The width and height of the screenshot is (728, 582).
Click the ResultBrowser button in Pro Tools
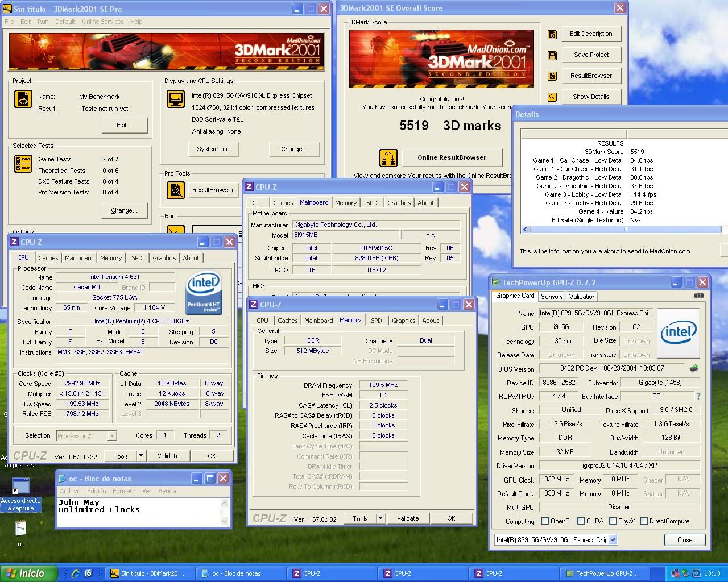213,190
